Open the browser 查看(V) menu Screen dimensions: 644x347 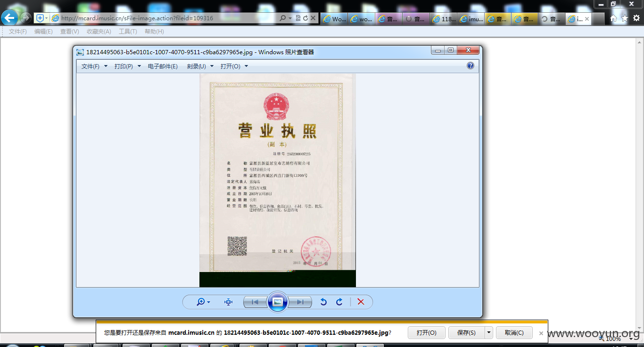pyautogui.click(x=69, y=32)
